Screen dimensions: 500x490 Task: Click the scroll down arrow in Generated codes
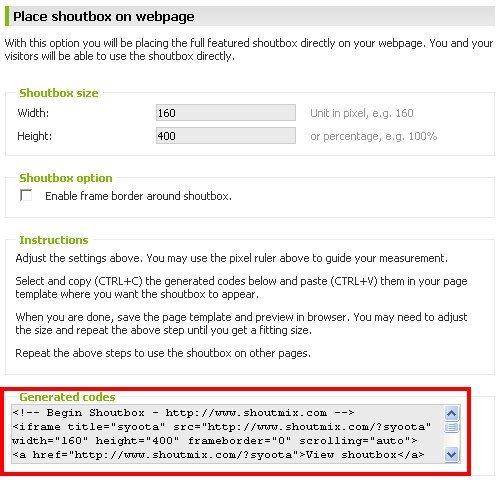451,454
